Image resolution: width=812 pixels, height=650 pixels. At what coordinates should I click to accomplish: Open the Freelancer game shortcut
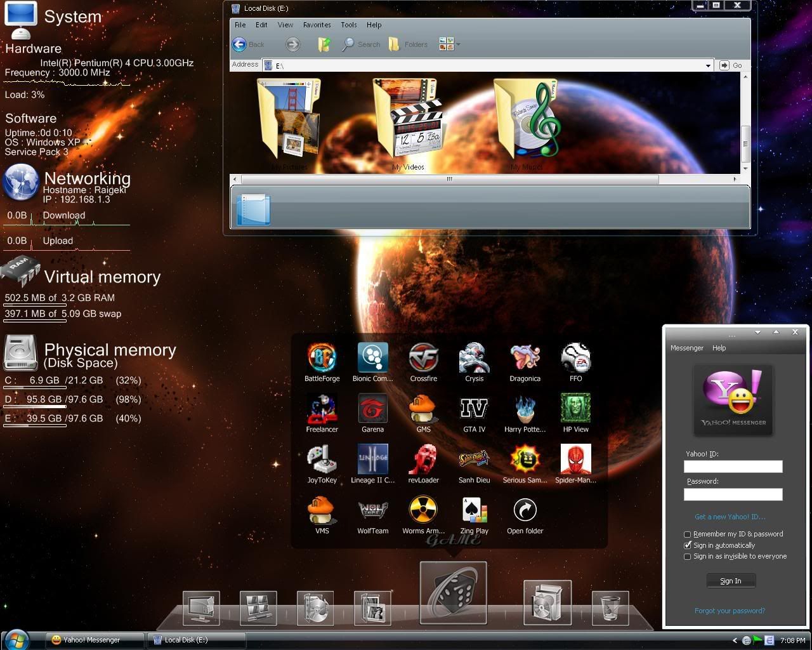(x=322, y=409)
